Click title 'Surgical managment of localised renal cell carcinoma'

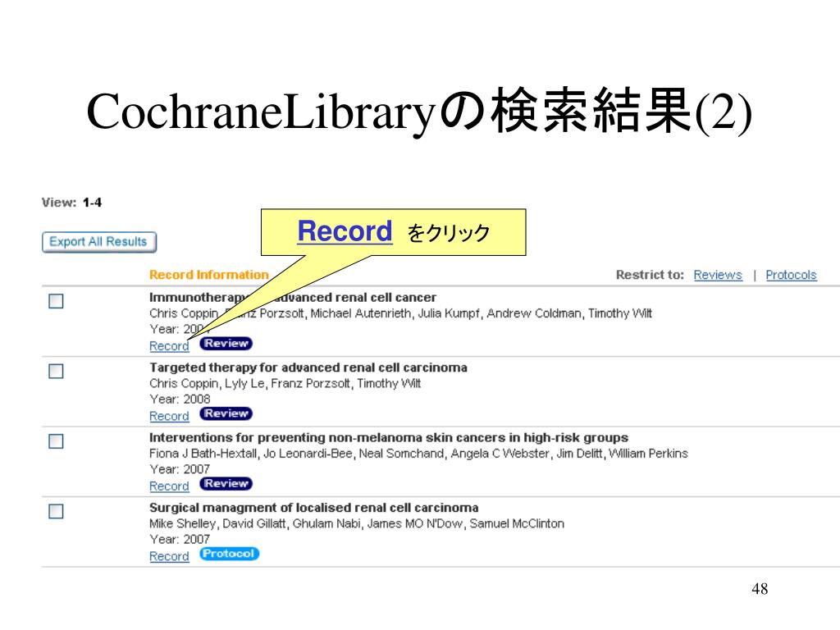pos(314,508)
